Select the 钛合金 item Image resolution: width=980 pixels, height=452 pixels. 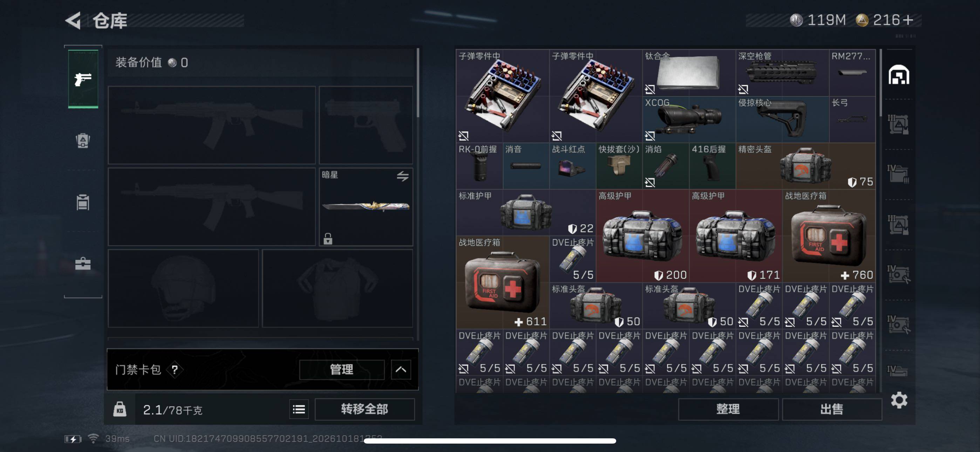tap(689, 73)
